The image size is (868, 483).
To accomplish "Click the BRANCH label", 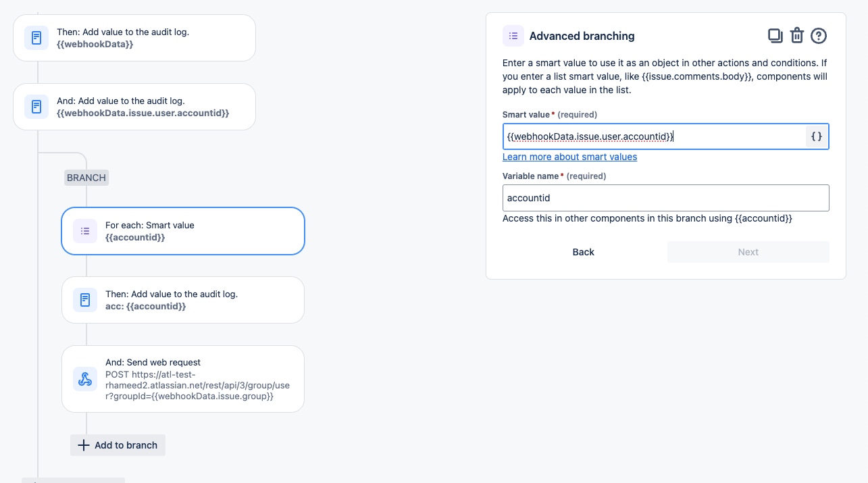I will coord(86,178).
